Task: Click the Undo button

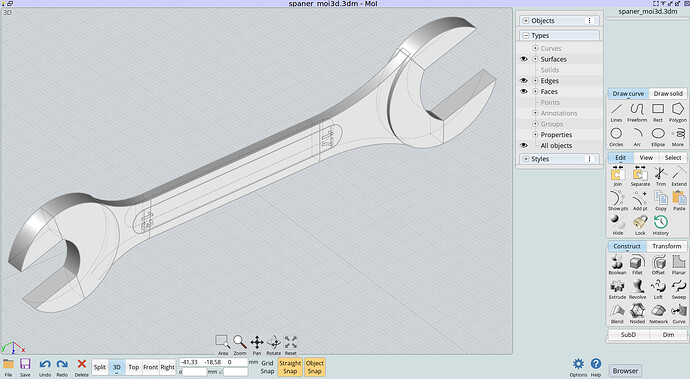Action: pyautogui.click(x=45, y=368)
